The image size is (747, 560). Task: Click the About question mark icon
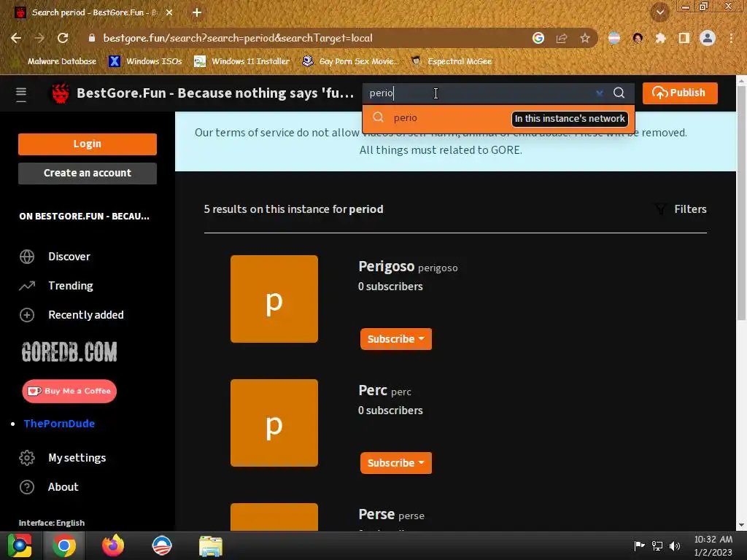click(27, 486)
